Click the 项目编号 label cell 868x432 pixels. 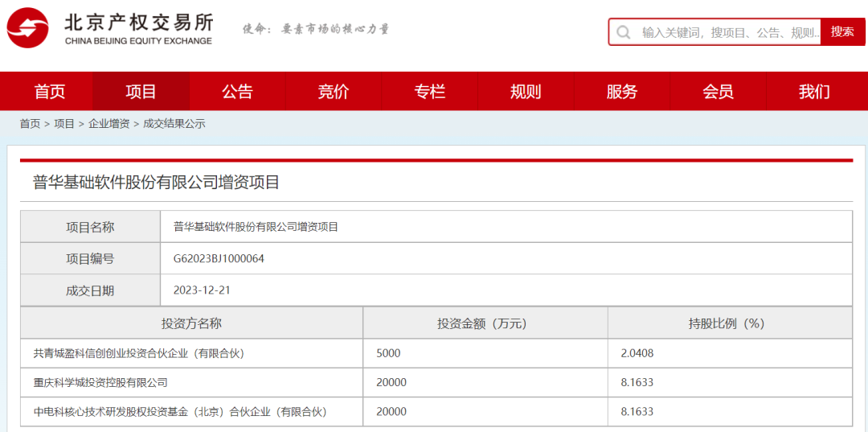(90, 259)
